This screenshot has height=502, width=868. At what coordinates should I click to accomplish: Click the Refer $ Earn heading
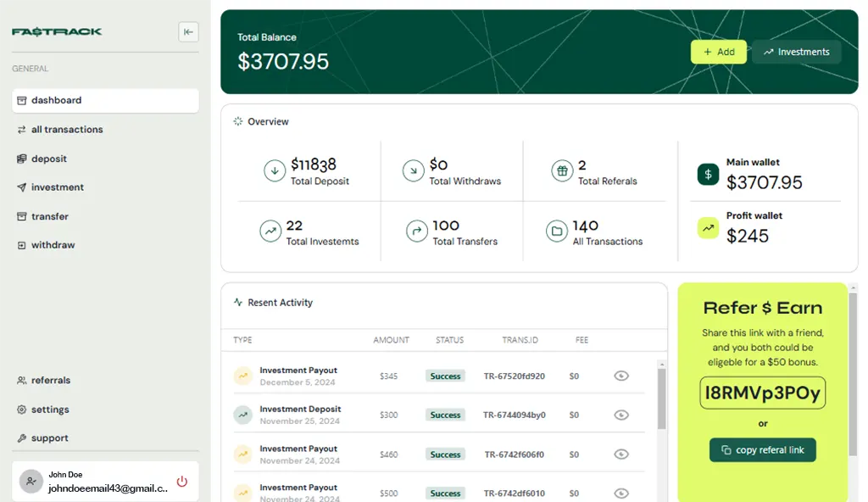762,308
